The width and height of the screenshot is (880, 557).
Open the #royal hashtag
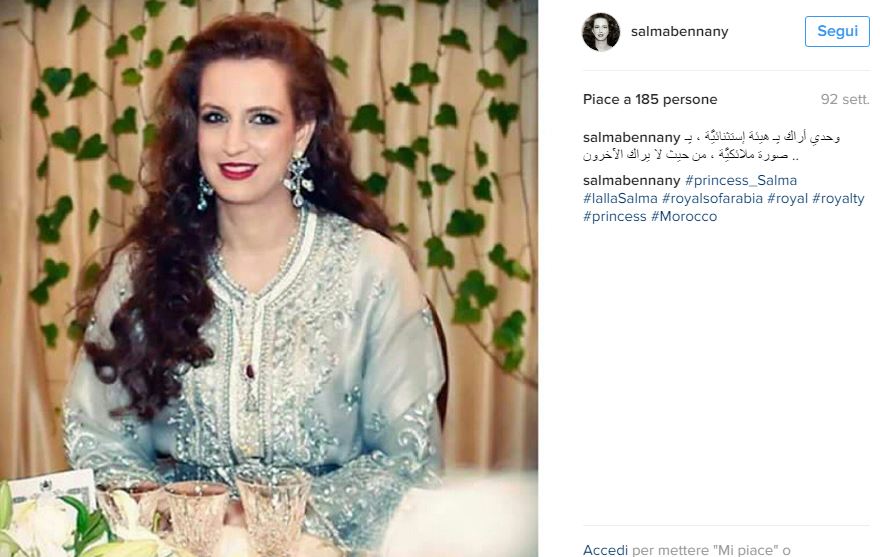click(x=787, y=198)
